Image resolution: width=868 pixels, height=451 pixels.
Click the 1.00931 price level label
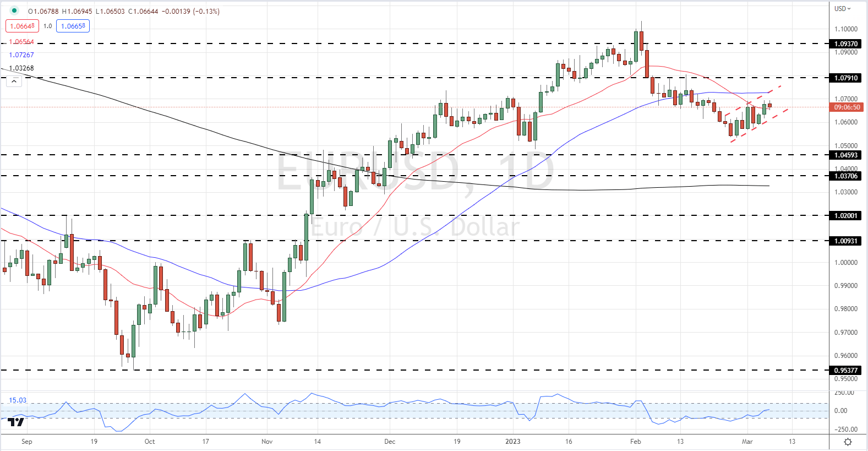(x=845, y=241)
